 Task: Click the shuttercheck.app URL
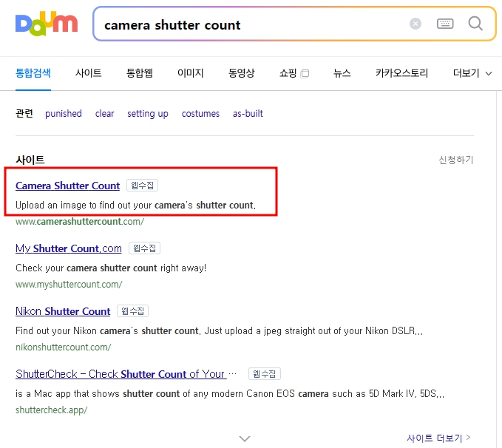[x=51, y=410]
